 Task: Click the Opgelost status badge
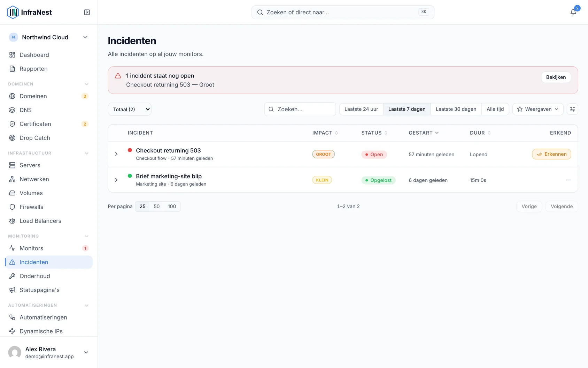tap(378, 180)
